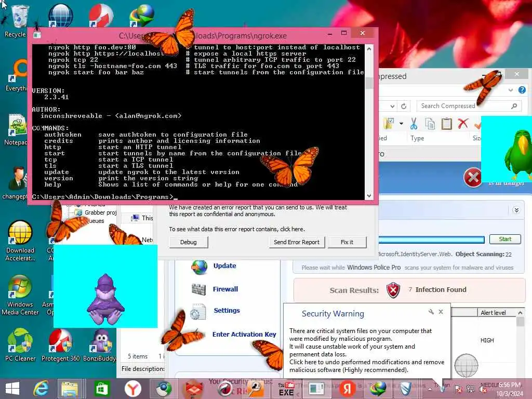The height and width of the screenshot is (399, 532).
Task: Click the Copy icon in Explorer toolbar
Action: [430, 124]
